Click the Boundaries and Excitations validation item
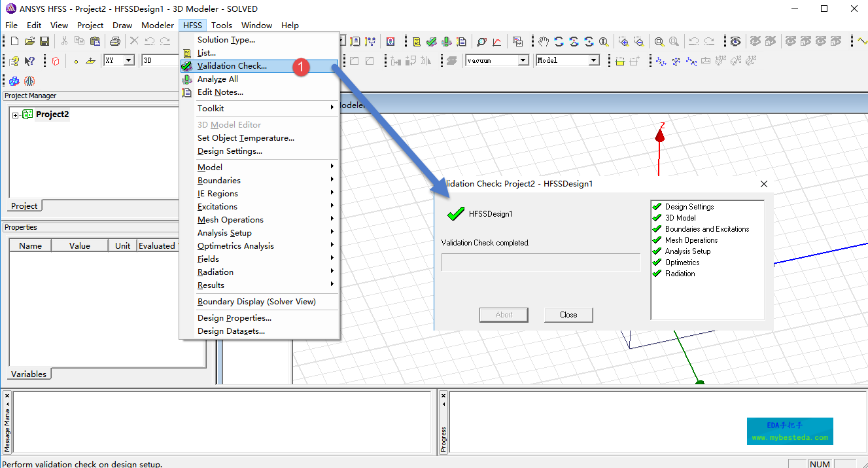The image size is (868, 468). (706, 229)
